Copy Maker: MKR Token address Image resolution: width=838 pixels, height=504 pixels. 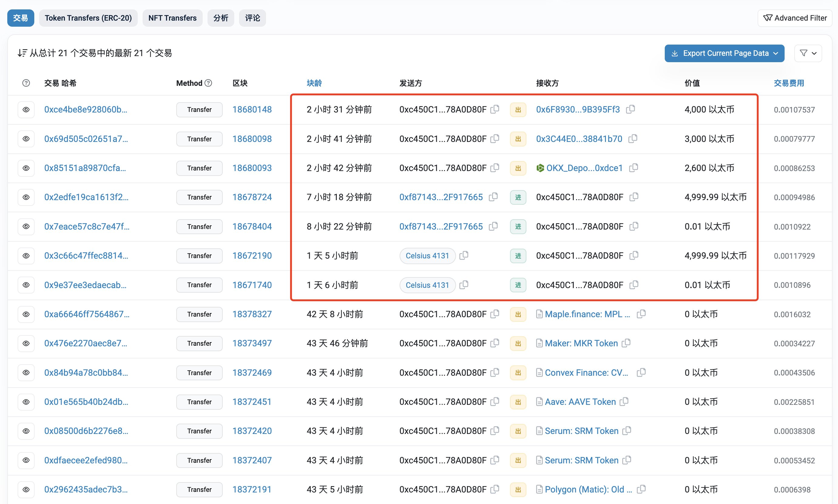[626, 343]
